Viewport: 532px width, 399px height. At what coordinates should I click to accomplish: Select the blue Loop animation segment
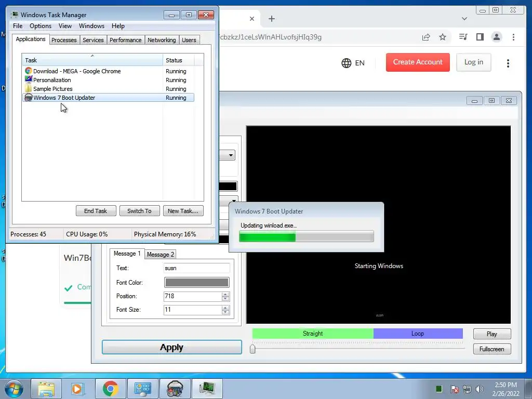click(418, 334)
